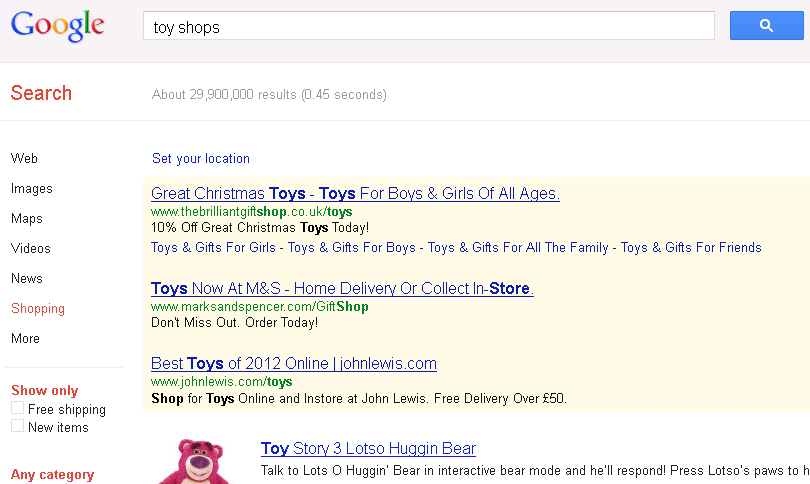810x484 pixels.
Task: Select the Videos category
Action: click(30, 248)
